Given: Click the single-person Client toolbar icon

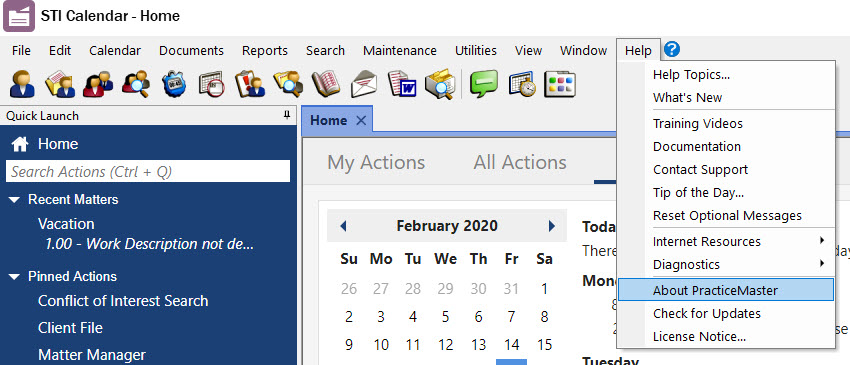Looking at the screenshot, I should tap(22, 84).
